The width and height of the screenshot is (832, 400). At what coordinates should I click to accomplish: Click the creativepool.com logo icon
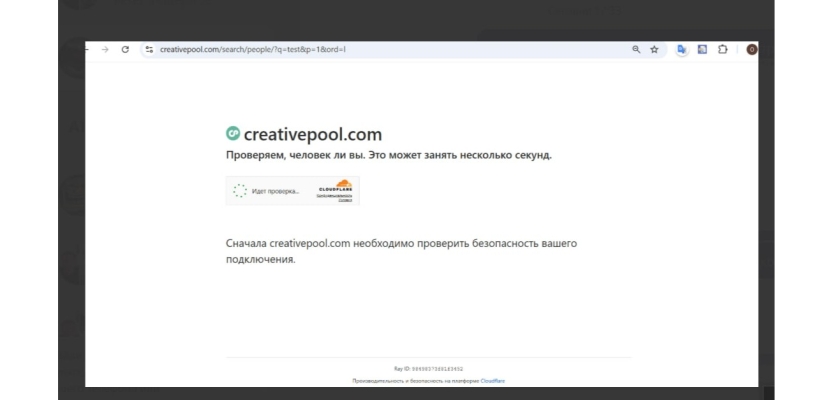pos(233,134)
